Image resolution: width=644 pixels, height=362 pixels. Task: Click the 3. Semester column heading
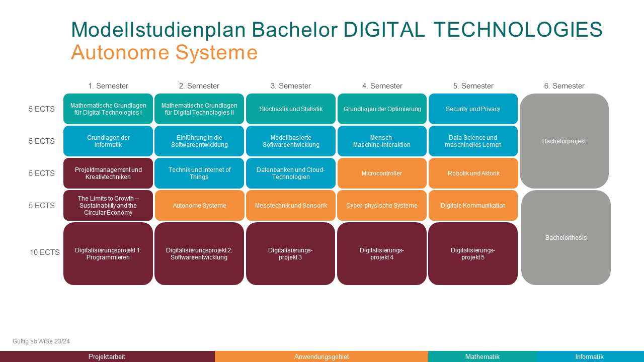291,86
